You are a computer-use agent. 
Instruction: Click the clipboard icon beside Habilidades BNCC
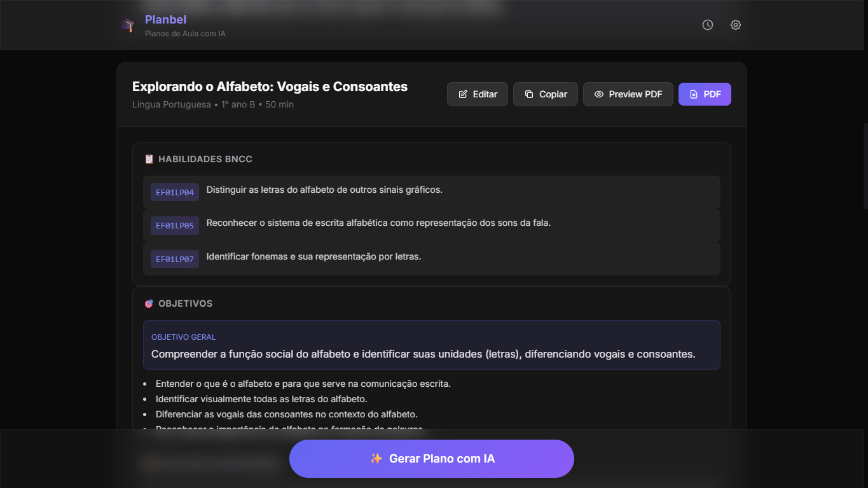tap(149, 159)
